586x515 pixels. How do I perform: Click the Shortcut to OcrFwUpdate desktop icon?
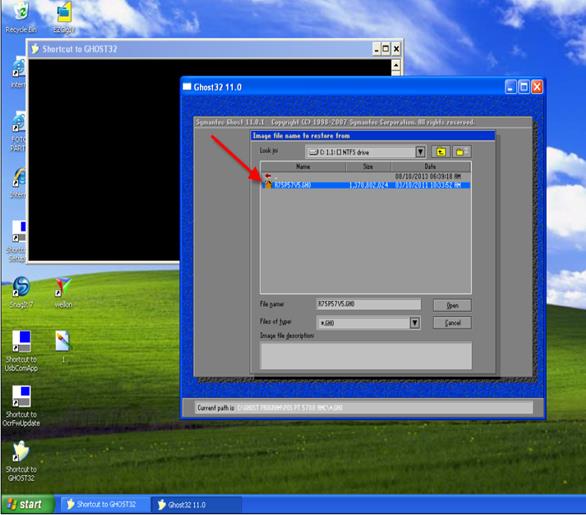pyautogui.click(x=21, y=406)
